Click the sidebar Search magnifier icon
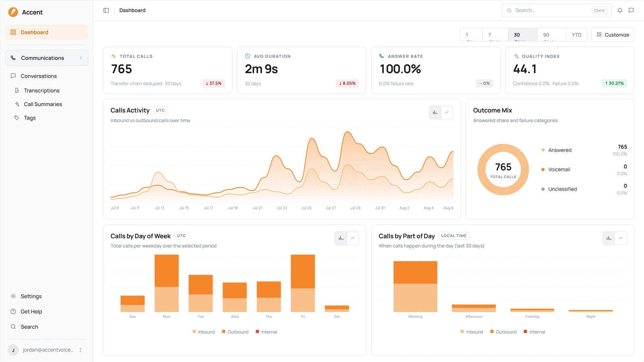644x362 pixels. (x=13, y=327)
